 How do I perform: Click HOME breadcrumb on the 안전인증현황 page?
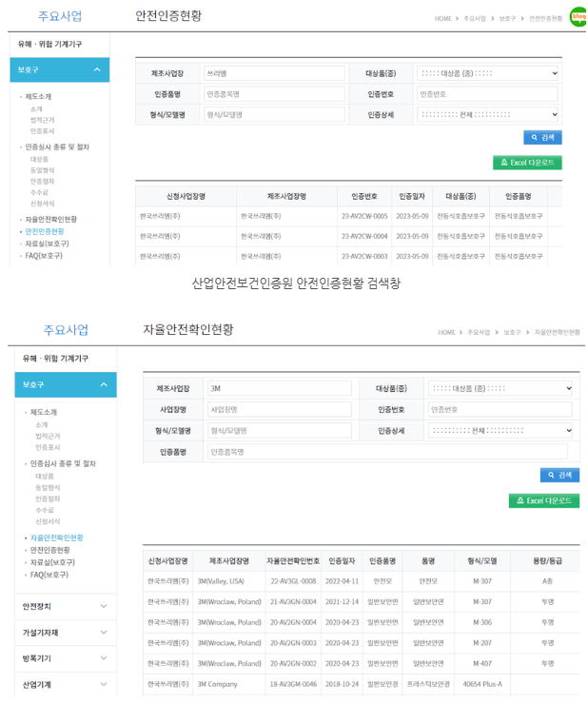(443, 18)
